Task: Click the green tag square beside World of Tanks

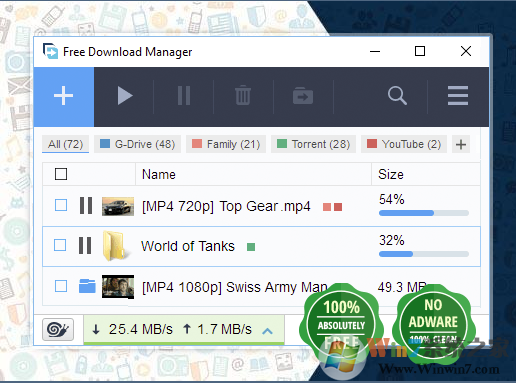Action: [251, 247]
